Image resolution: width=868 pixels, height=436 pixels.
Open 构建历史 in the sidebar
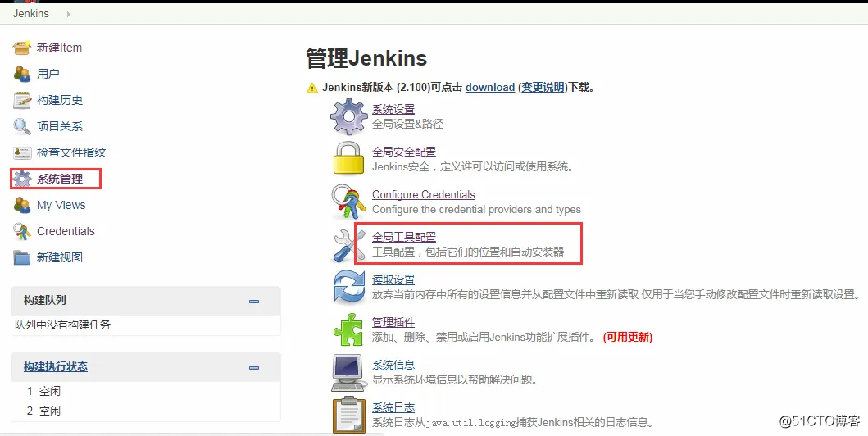(60, 100)
